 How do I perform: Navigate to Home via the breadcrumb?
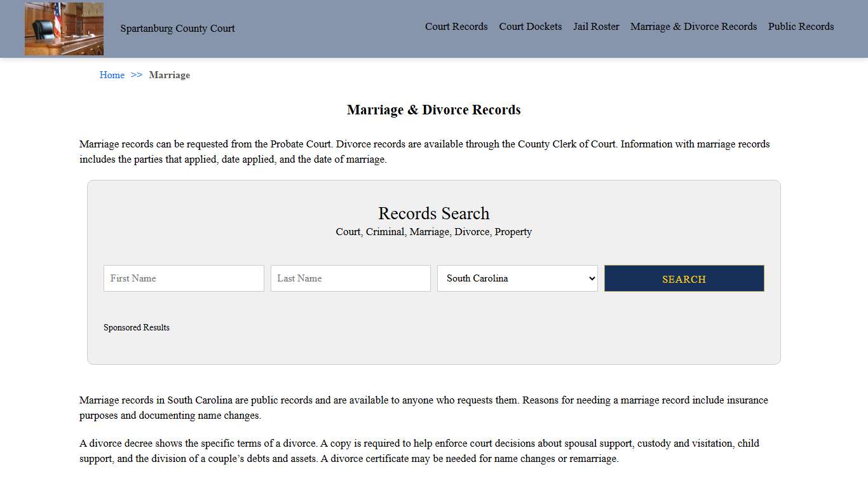(x=112, y=75)
